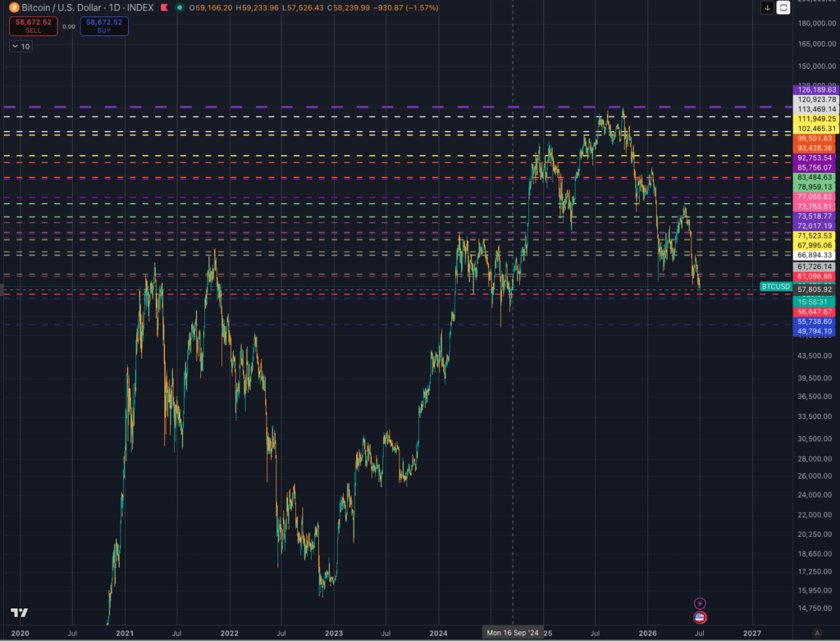840x641 pixels.
Task: Click the white square icon button at top right
Action: 783,7
